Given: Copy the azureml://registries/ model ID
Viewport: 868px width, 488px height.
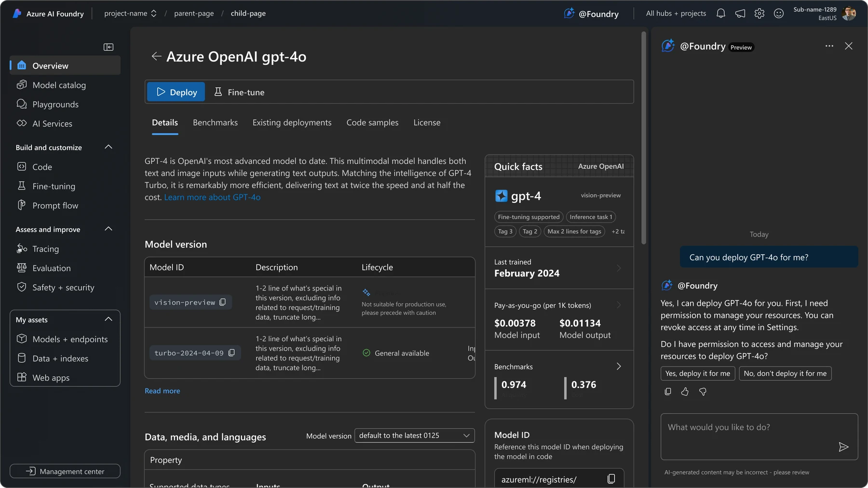Looking at the screenshot, I should click(x=611, y=479).
